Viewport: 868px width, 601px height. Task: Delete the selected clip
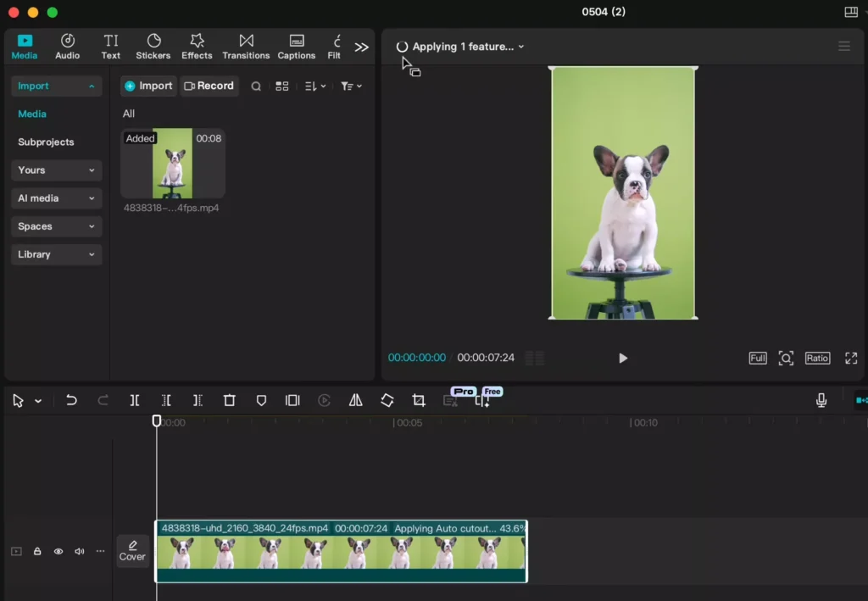(x=229, y=400)
